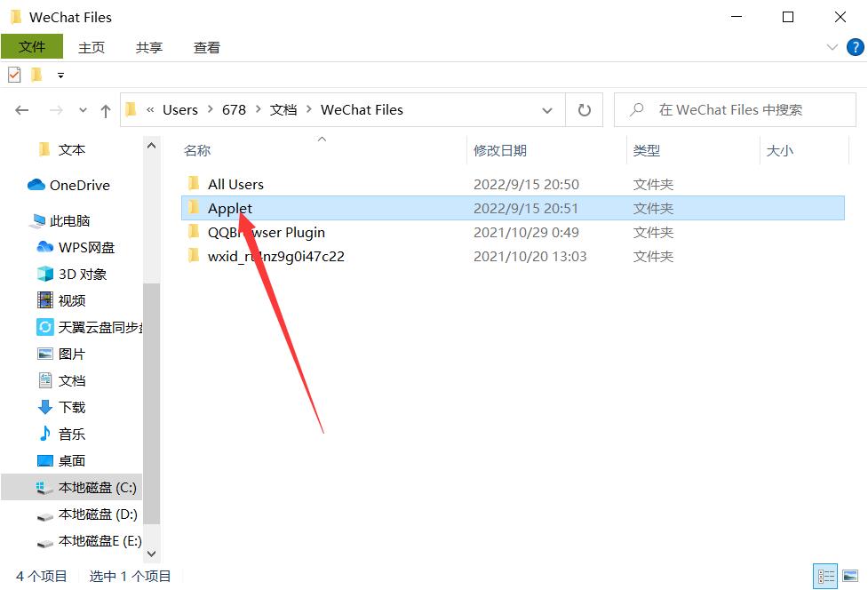Expand the ribbon with the chevron
The width and height of the screenshot is (868, 590).
pyautogui.click(x=832, y=47)
